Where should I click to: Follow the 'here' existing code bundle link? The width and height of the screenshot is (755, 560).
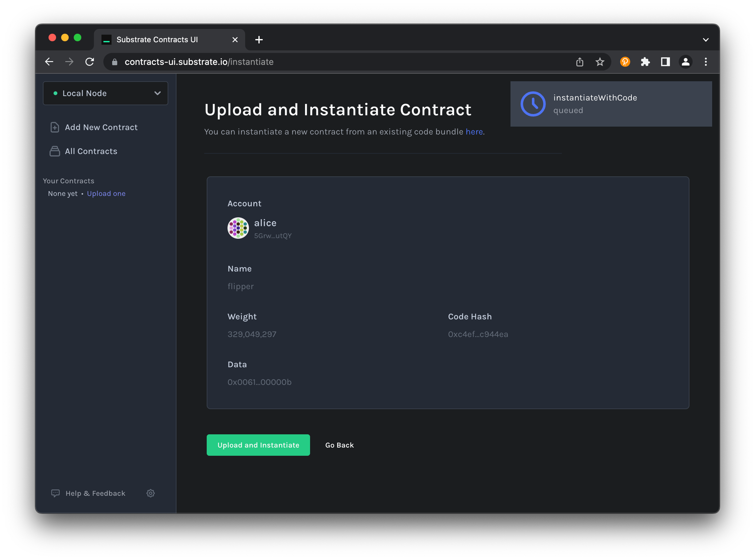click(x=474, y=131)
